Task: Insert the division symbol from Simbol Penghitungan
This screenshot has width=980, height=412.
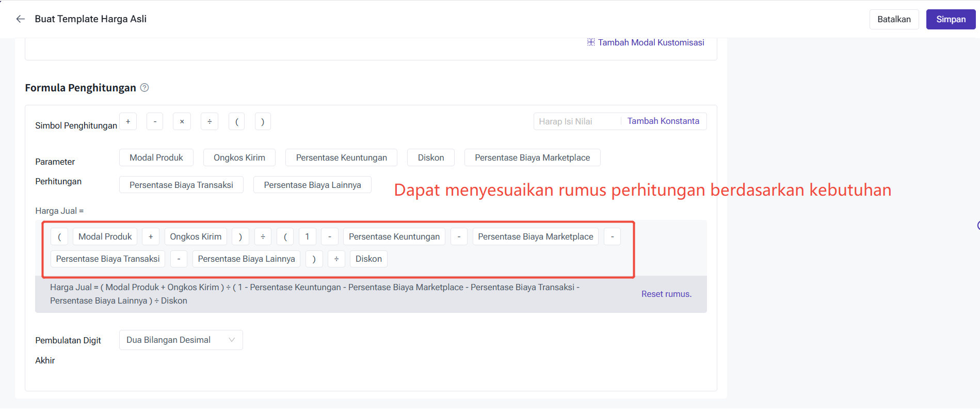Action: tap(210, 122)
